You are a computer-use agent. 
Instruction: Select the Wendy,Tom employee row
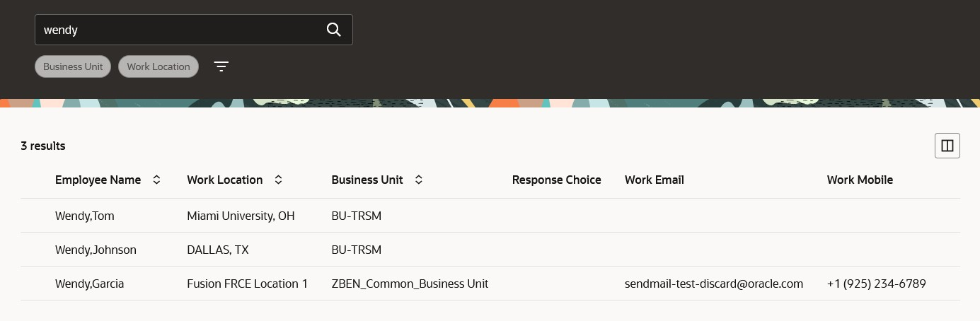point(85,216)
